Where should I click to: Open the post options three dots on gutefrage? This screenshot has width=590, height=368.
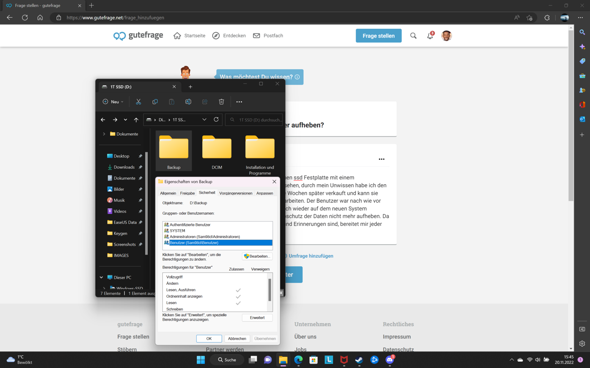382,159
